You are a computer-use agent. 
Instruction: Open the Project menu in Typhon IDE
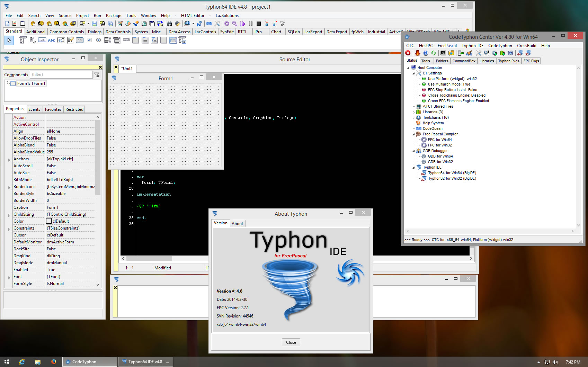82,15
